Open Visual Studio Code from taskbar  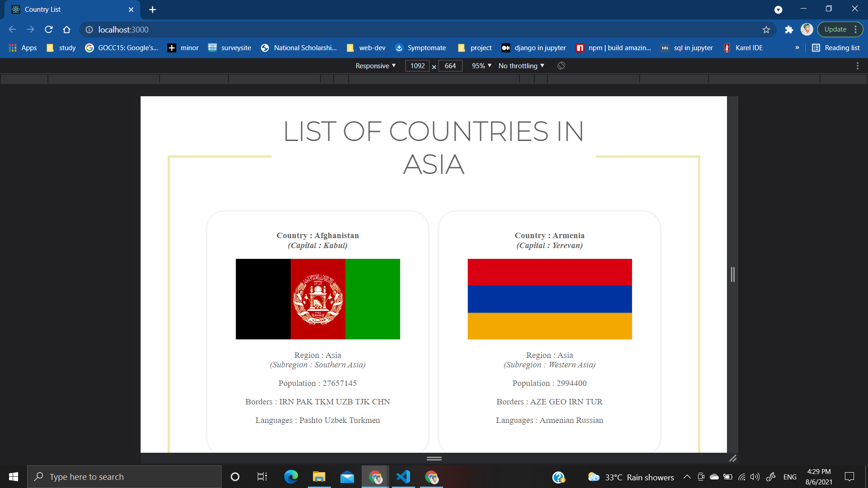tap(403, 477)
